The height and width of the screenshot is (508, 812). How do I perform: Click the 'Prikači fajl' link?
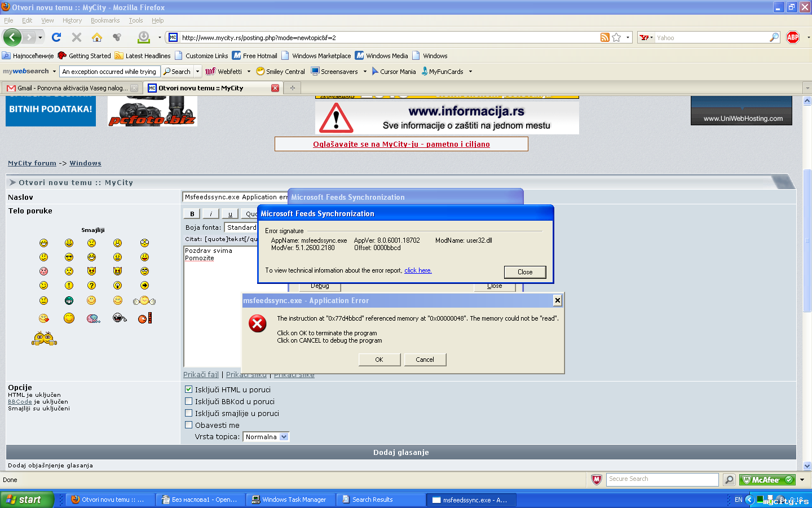click(x=201, y=375)
